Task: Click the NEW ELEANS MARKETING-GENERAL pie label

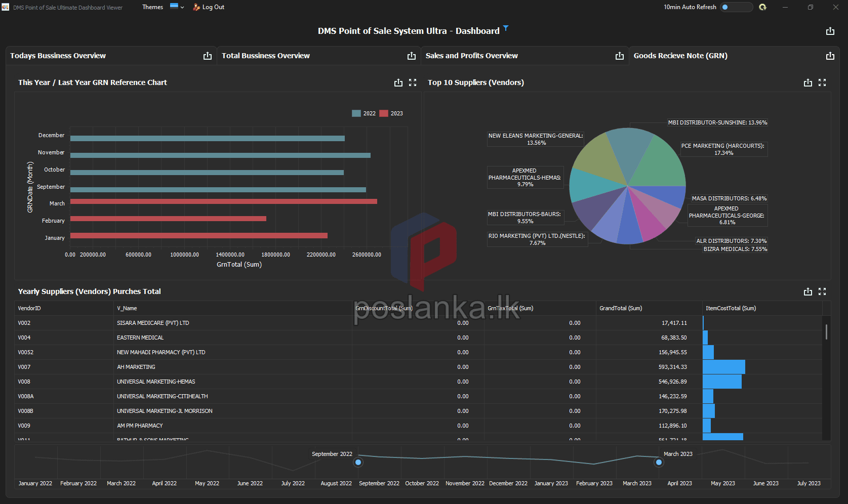Action: click(536, 139)
